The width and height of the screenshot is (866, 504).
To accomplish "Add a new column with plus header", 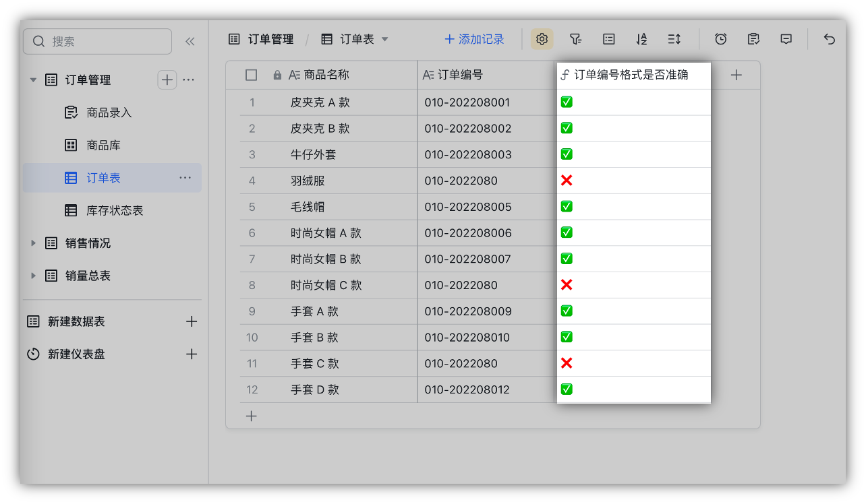I will [736, 75].
